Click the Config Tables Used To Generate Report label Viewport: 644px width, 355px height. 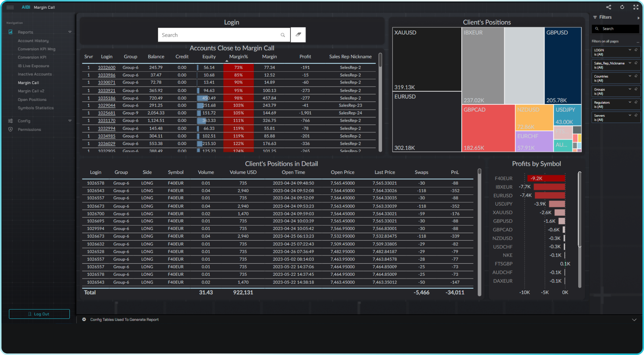(124, 320)
